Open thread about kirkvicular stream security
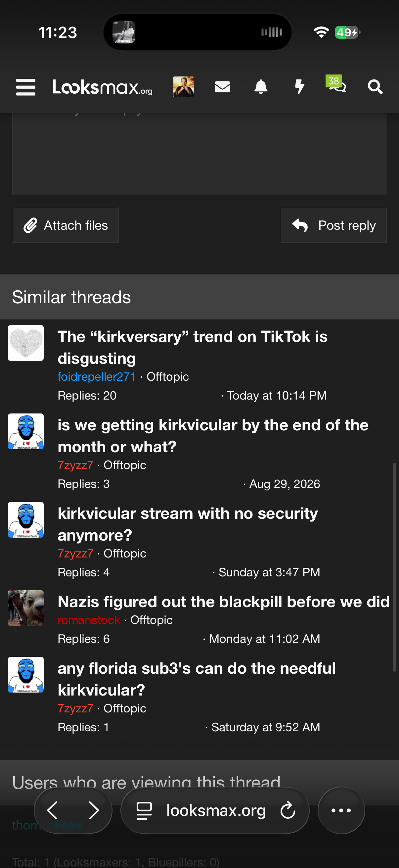The image size is (399, 868). [188, 524]
